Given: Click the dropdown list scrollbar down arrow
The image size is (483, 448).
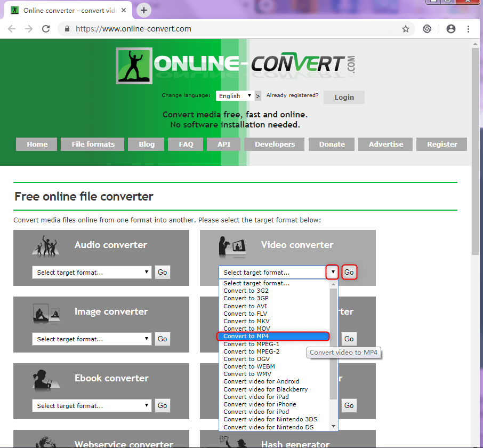Looking at the screenshot, I should pos(334,426).
